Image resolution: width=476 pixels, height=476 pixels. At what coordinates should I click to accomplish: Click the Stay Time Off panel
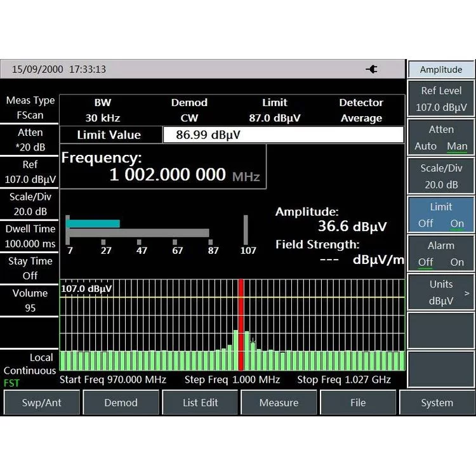coord(30,268)
